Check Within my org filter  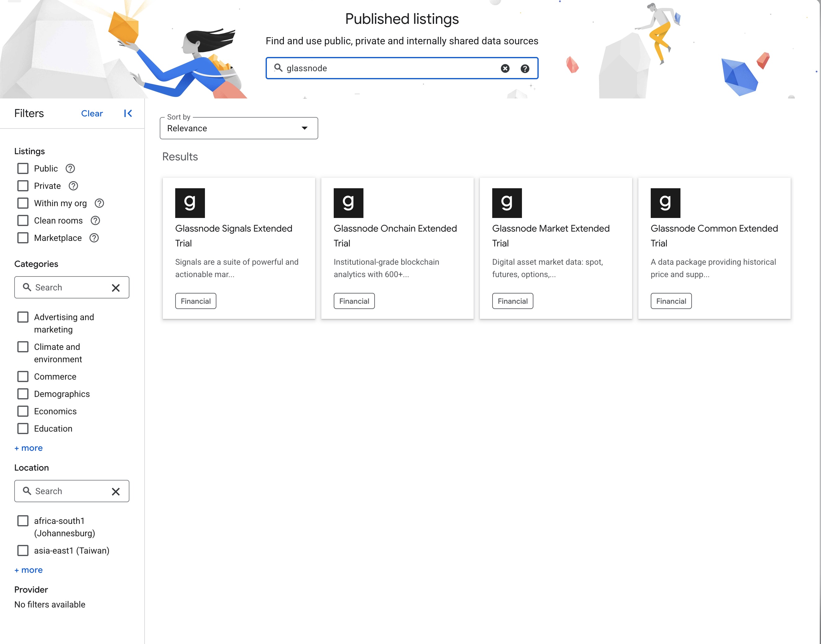pyautogui.click(x=23, y=203)
